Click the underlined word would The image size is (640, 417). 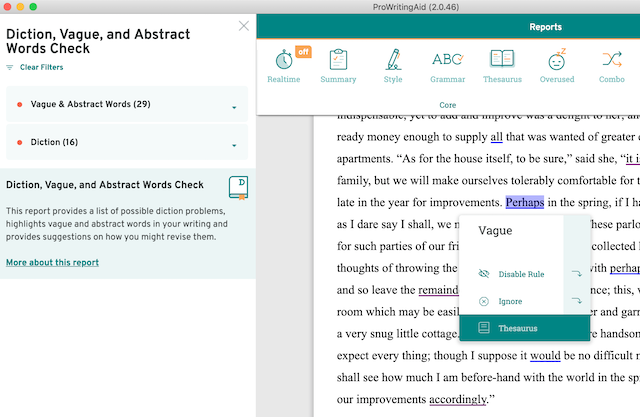pos(545,356)
